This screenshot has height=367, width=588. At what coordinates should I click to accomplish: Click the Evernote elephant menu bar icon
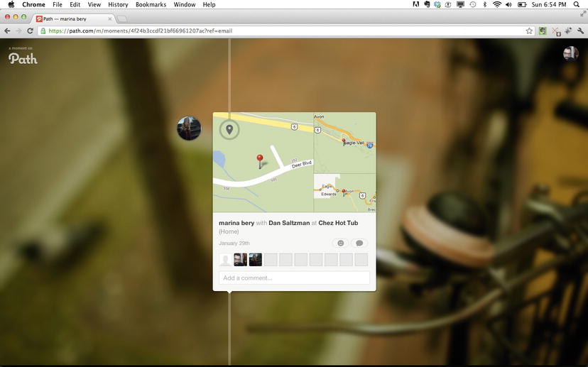coord(427,4)
